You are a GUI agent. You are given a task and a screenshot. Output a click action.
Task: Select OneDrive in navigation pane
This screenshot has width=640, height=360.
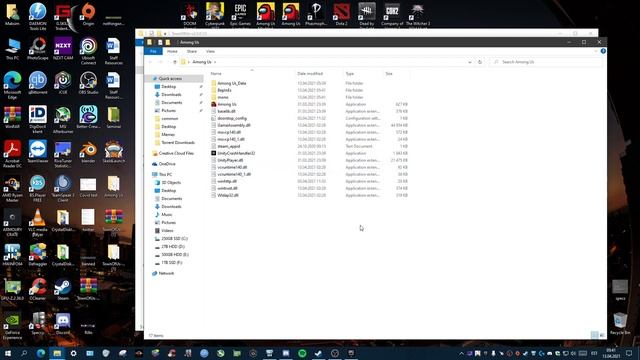167,164
